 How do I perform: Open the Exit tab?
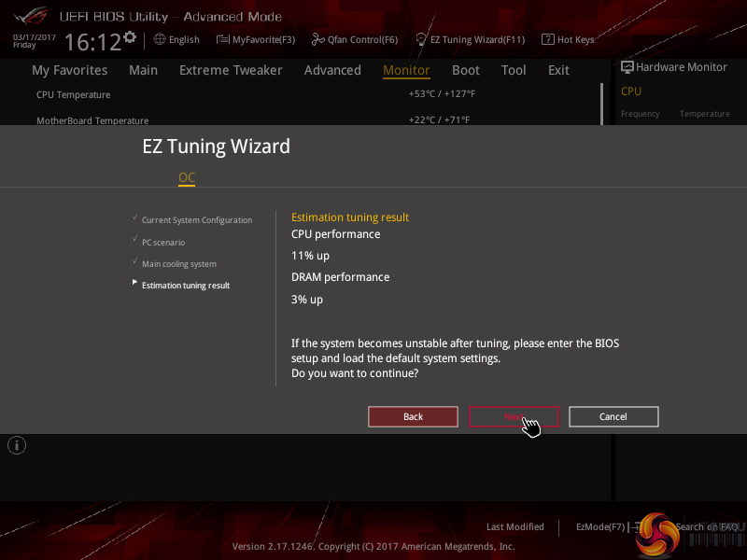click(558, 71)
